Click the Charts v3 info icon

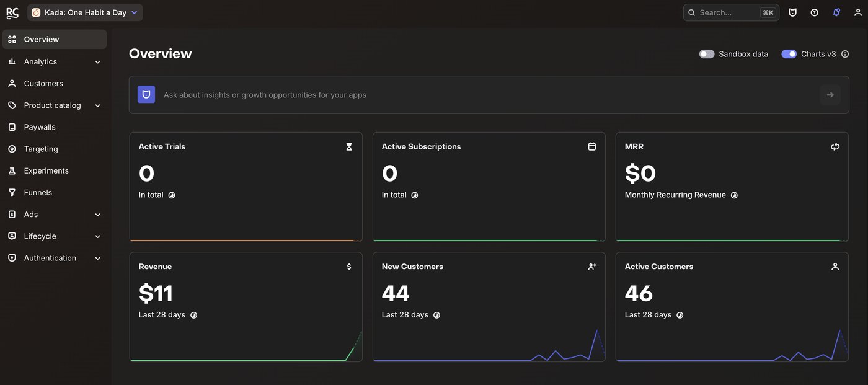click(845, 54)
